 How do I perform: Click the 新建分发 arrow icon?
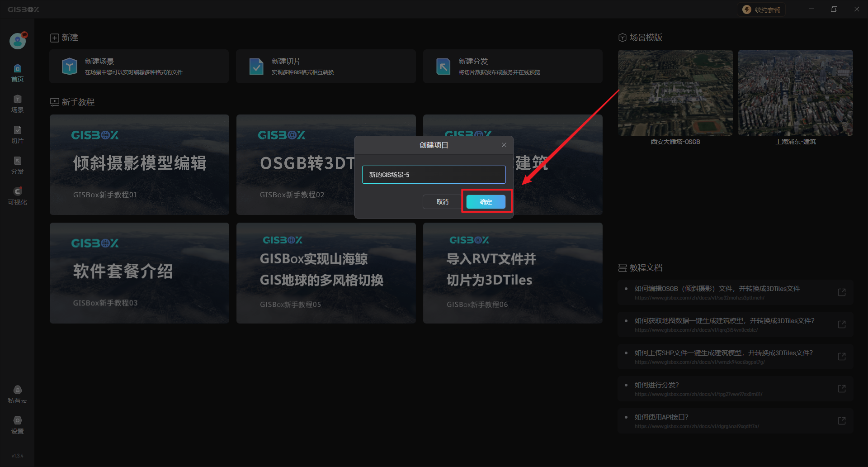pos(443,67)
